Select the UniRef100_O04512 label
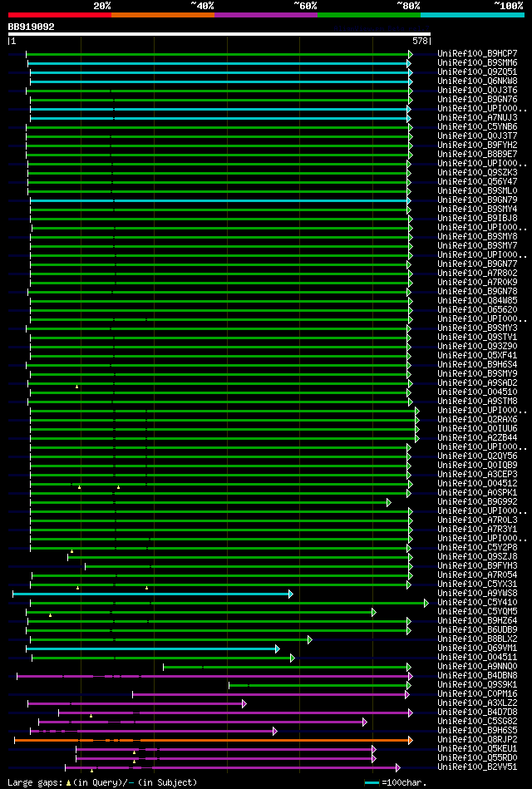 (x=478, y=484)
